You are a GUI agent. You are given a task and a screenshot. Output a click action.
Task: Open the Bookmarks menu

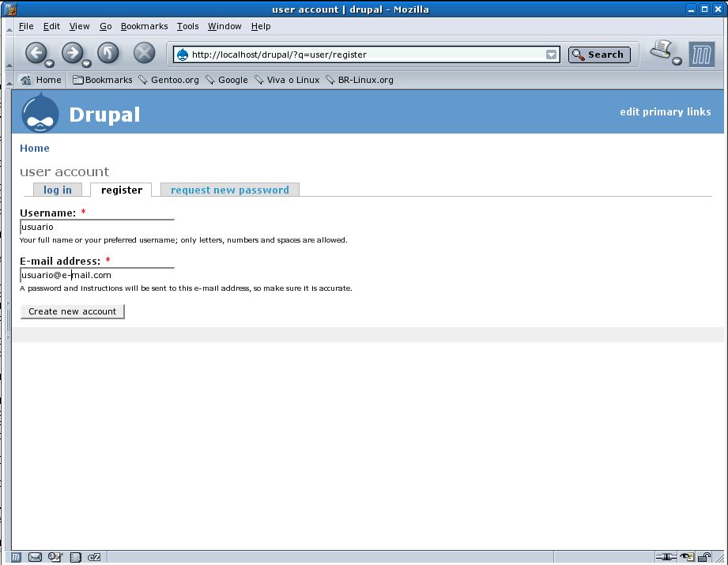(x=145, y=26)
